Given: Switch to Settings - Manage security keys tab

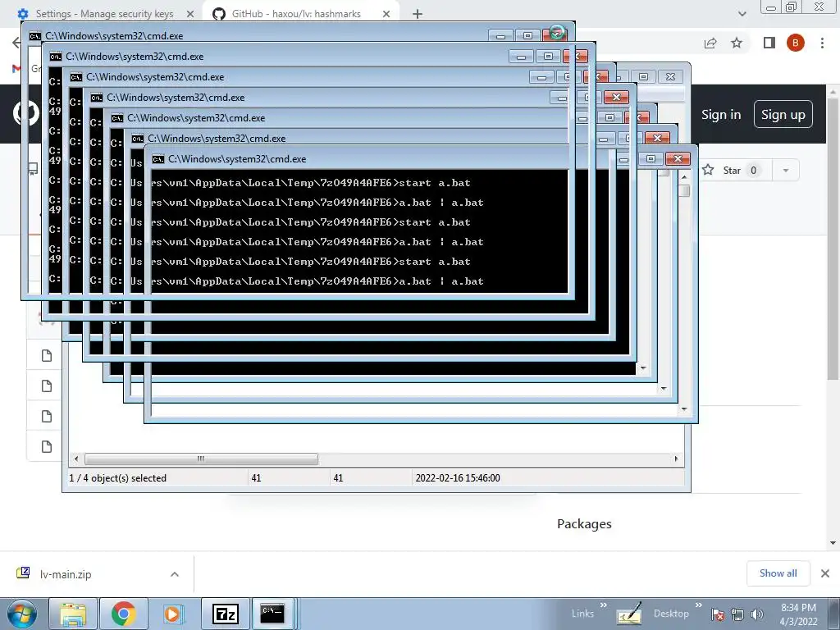Looking at the screenshot, I should click(104, 14).
